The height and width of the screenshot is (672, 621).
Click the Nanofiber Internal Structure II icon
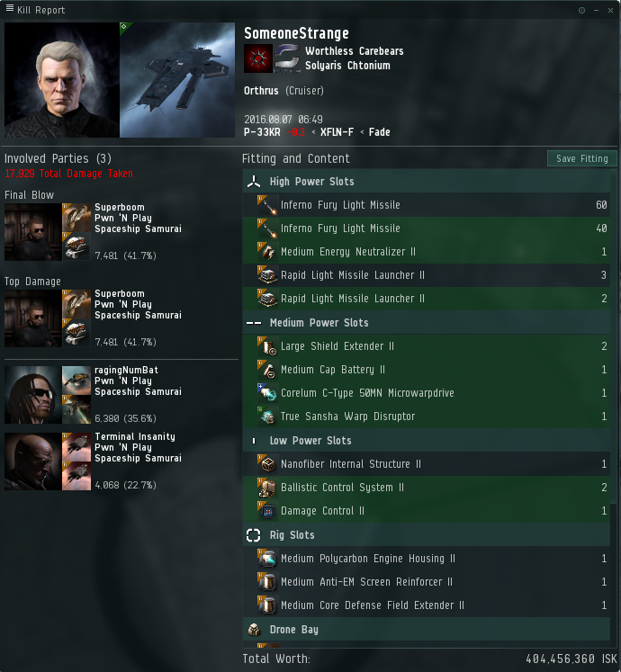(x=267, y=464)
